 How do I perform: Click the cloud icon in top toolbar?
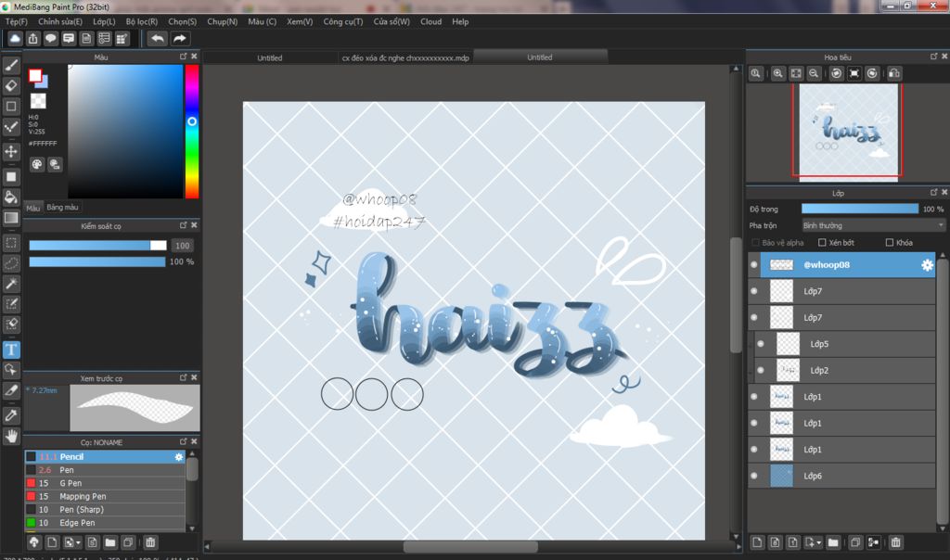[15, 39]
